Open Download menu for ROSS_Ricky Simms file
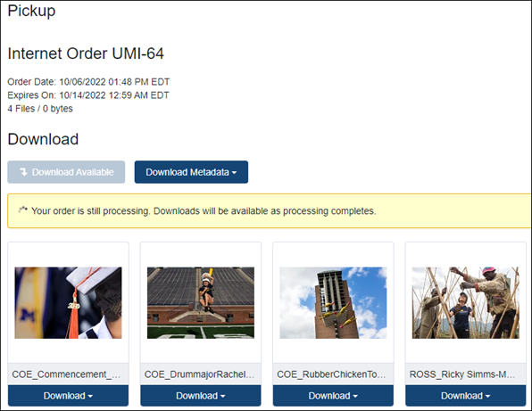The height and width of the screenshot is (411, 532). [466, 396]
